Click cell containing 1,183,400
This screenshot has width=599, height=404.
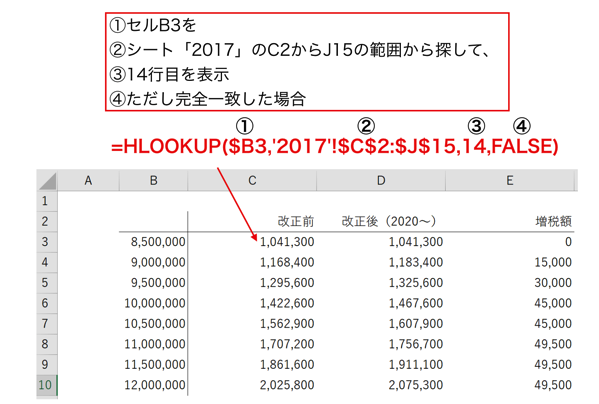[381, 262]
